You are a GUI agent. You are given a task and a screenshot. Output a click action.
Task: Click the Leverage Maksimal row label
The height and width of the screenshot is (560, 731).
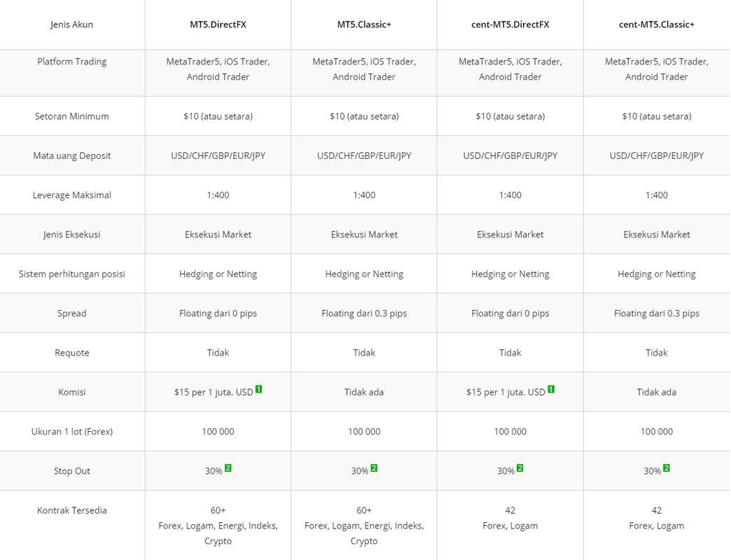(72, 195)
